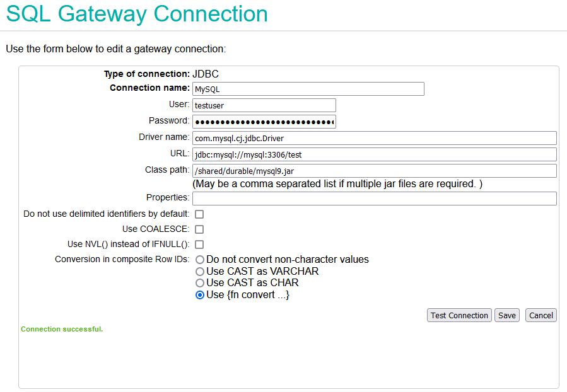Choose 'Use CAST as VARCHAR' radio button
The height and width of the screenshot is (392, 567).
[199, 272]
